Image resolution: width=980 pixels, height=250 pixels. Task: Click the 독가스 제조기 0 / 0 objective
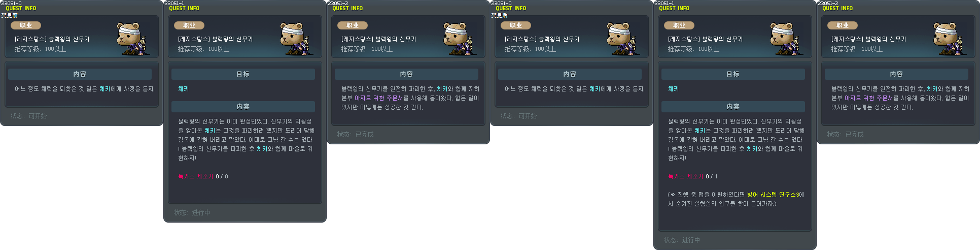pos(203,176)
